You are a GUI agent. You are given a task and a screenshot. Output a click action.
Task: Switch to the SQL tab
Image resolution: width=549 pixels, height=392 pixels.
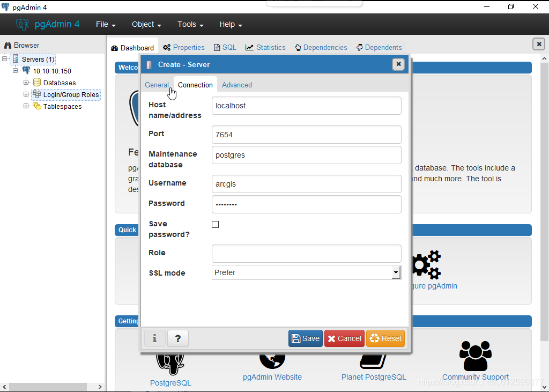[225, 47]
